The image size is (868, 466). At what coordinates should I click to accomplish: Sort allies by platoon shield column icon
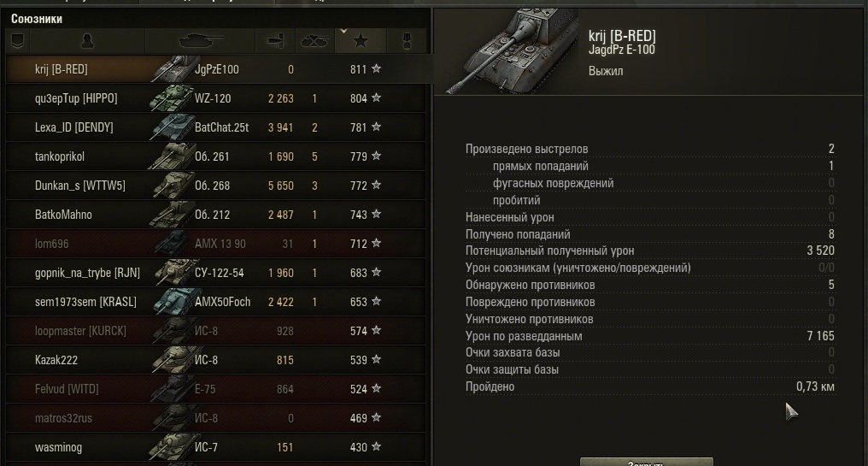18,41
